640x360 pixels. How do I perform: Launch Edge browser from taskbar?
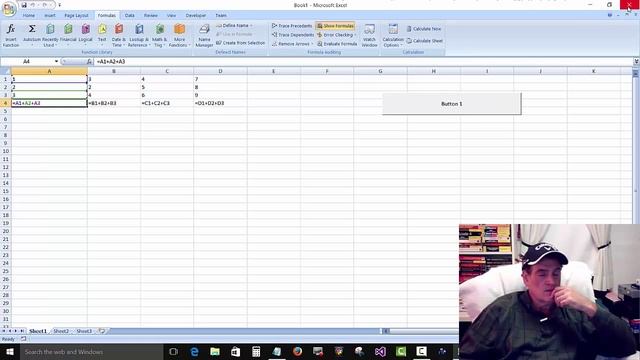[x=194, y=351]
